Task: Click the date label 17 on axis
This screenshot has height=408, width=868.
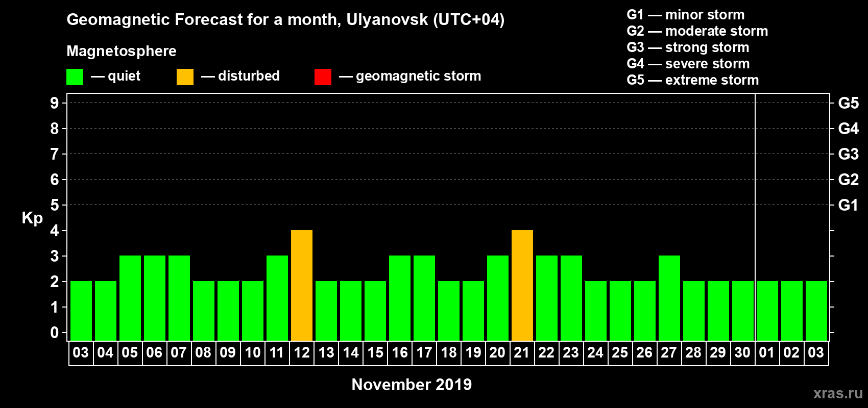Action: 424,352
